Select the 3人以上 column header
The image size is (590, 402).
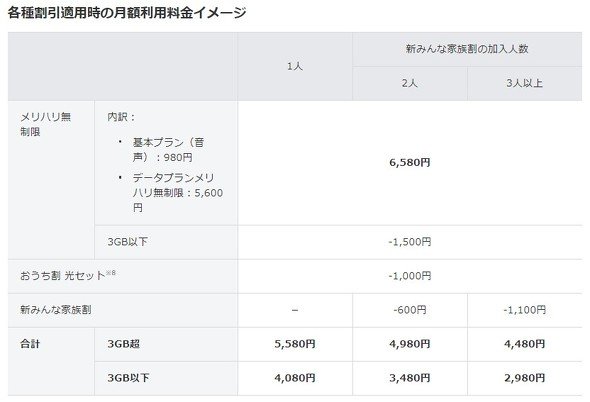coord(525,83)
